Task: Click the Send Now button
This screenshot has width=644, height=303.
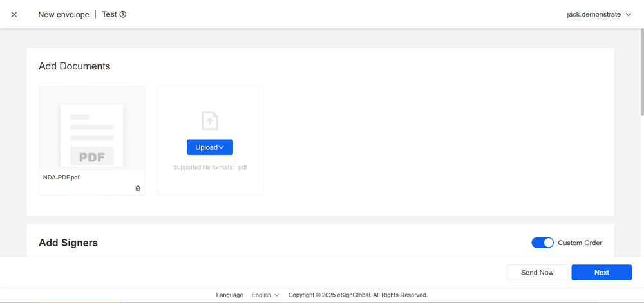Action: click(x=537, y=272)
